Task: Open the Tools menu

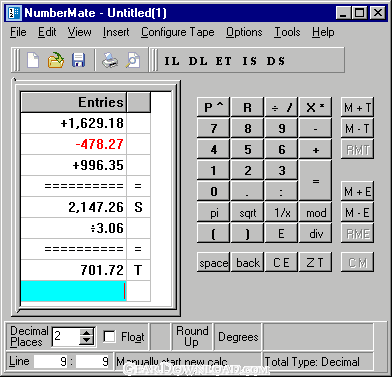Action: point(287,32)
